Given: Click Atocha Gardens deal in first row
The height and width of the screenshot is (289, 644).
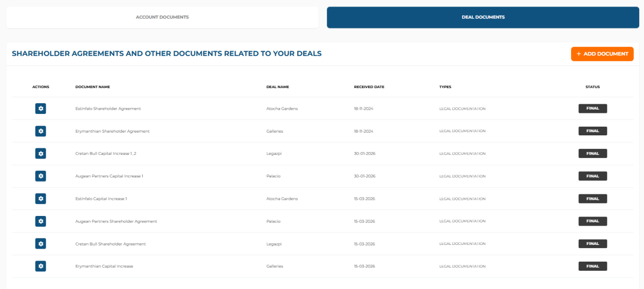Looking at the screenshot, I should tap(282, 109).
